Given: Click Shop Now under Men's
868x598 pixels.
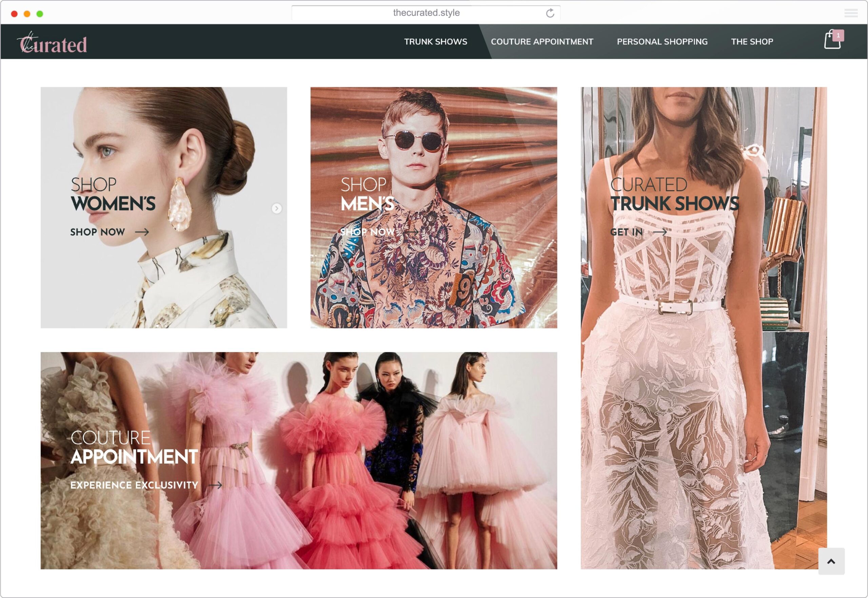Looking at the screenshot, I should (x=367, y=232).
